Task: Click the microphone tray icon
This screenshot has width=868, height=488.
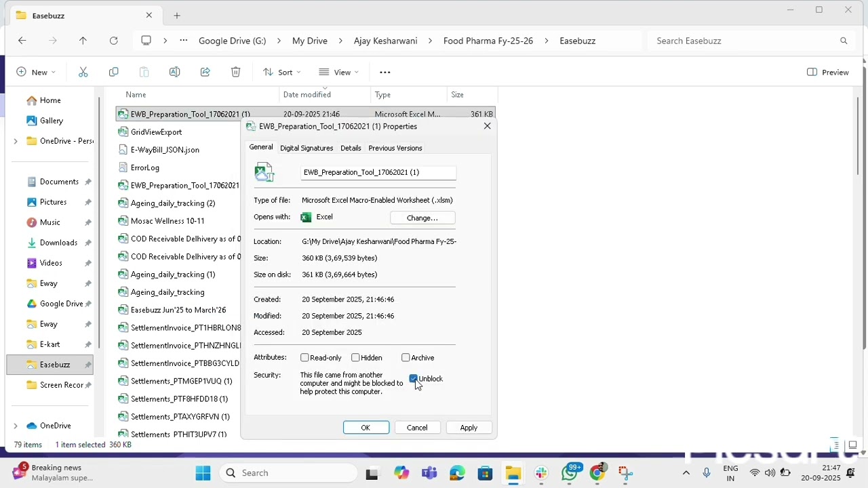Action: tap(707, 473)
